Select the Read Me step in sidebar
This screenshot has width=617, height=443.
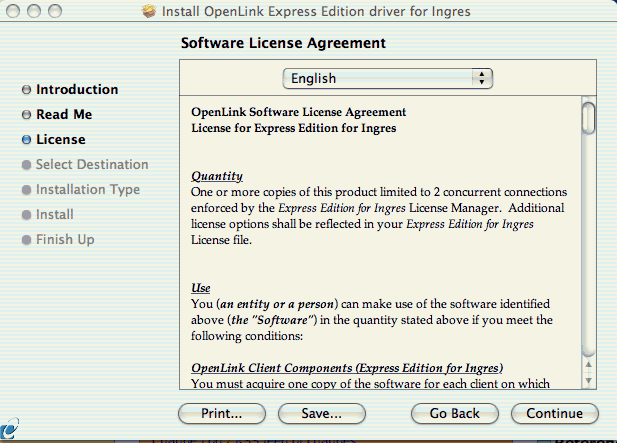tap(64, 114)
